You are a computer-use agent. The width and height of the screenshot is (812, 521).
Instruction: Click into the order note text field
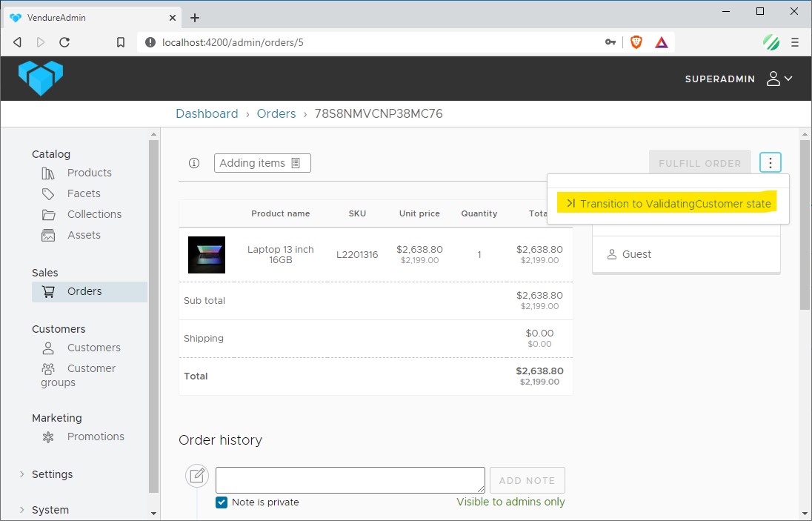coord(350,479)
